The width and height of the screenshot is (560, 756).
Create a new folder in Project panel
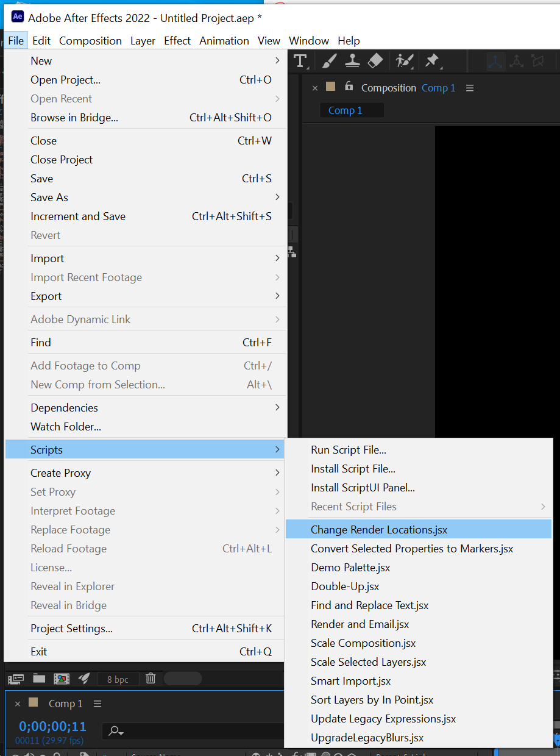pyautogui.click(x=39, y=678)
